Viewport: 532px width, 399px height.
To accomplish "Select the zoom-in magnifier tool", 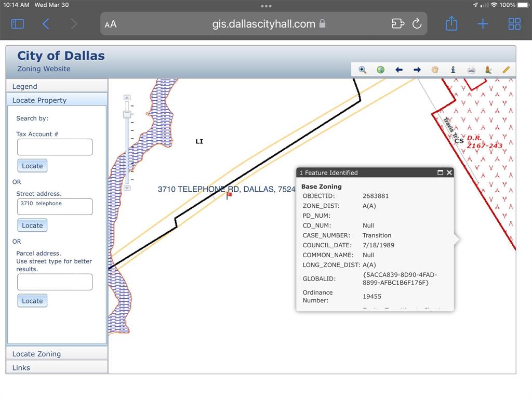I will click(x=363, y=70).
